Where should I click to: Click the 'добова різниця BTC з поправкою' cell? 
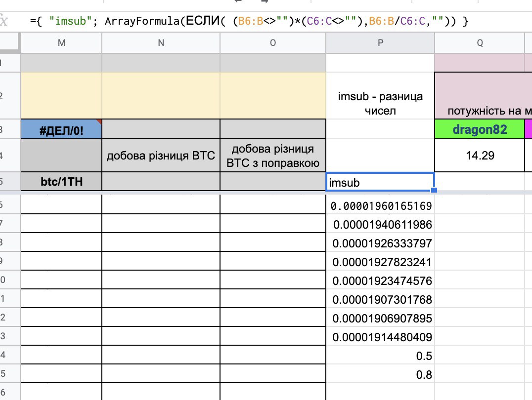pos(273,156)
